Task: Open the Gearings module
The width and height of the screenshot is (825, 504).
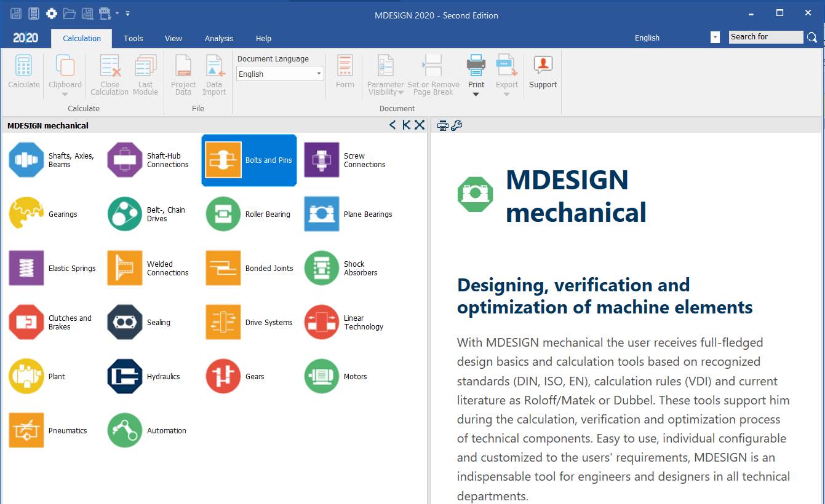Action: (44, 214)
